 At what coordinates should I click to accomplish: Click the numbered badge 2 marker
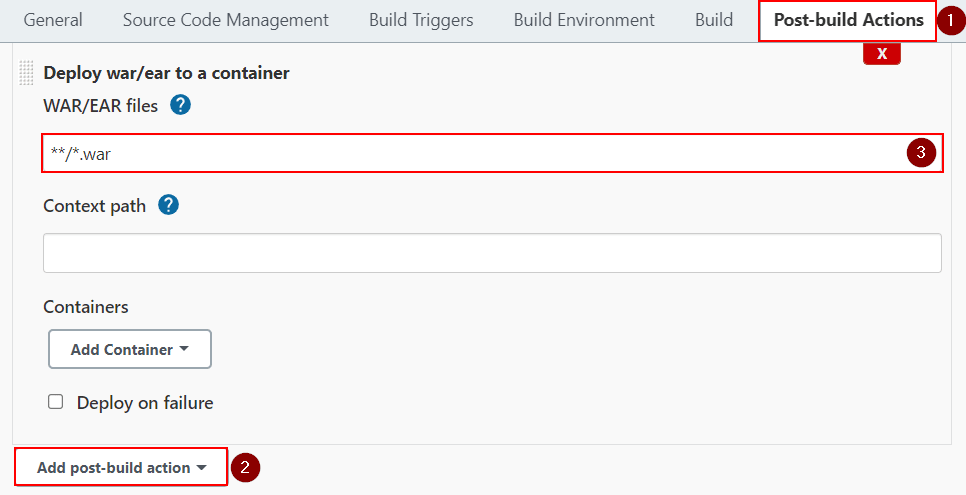[x=245, y=467]
